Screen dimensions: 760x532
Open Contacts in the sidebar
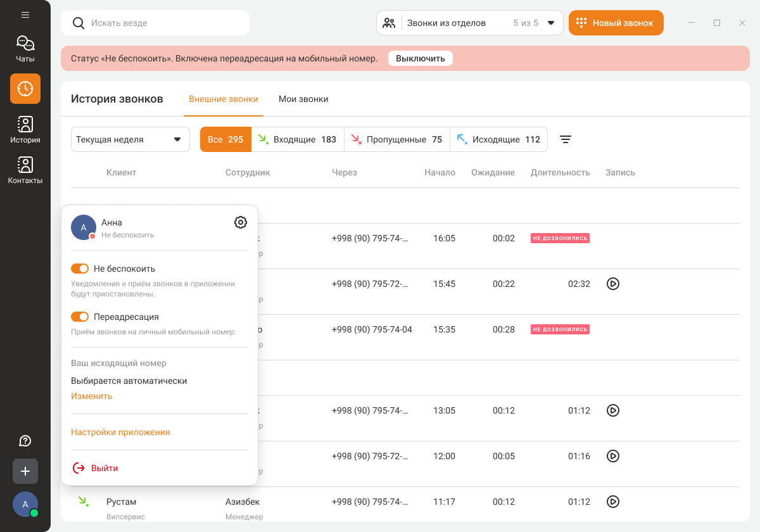(x=25, y=170)
